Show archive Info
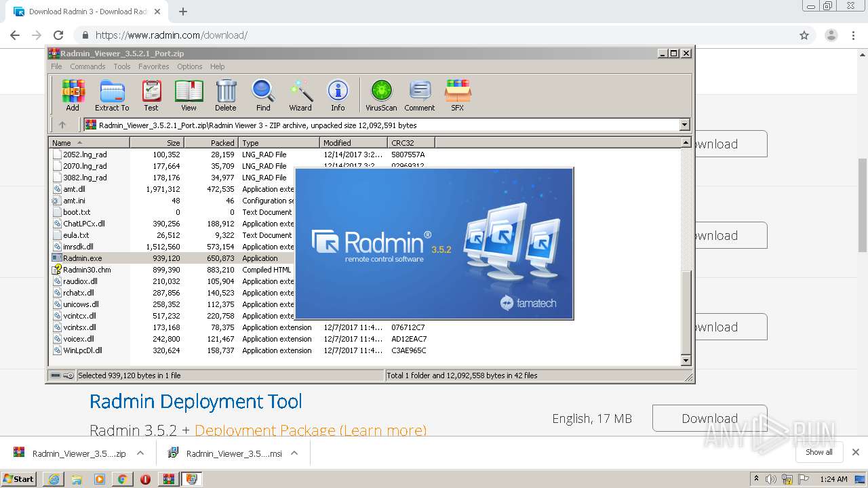Image resolution: width=868 pixels, height=488 pixels. coord(338,96)
